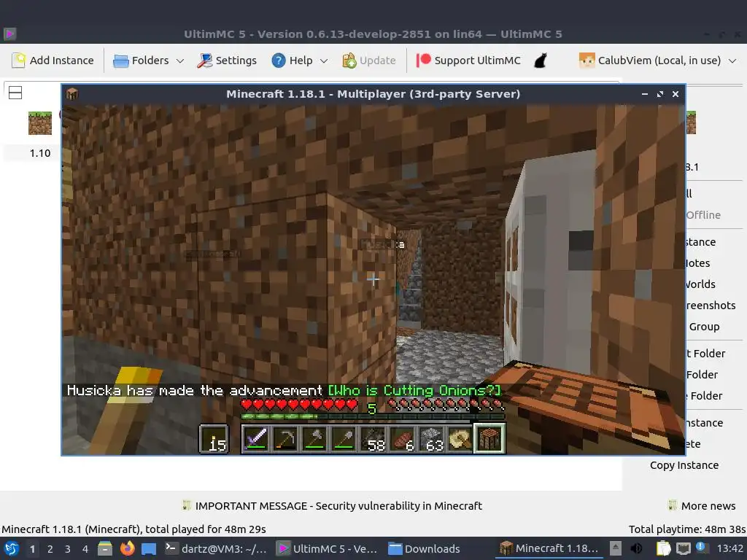
Task: Switch to the dartz@VM3 terminal task
Action: [x=216, y=548]
